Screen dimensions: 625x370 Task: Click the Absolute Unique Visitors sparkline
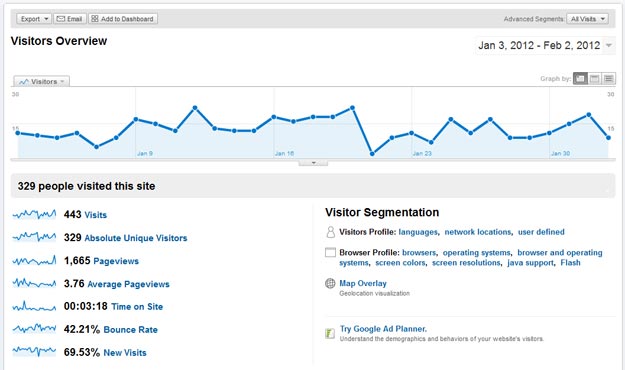click(x=34, y=237)
